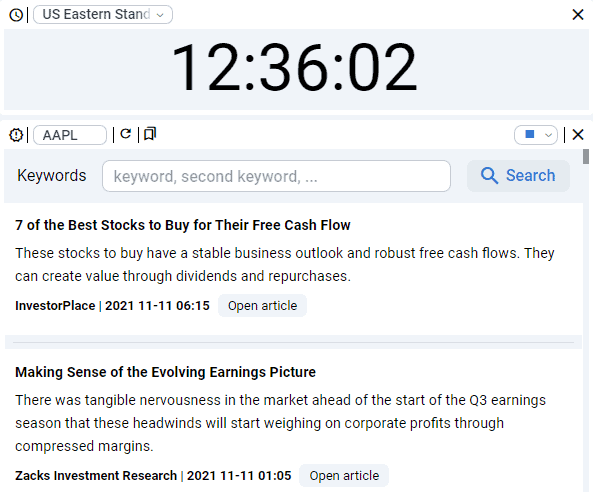The image size is (593, 492).
Task: Close the AAPL news widget
Action: (577, 135)
